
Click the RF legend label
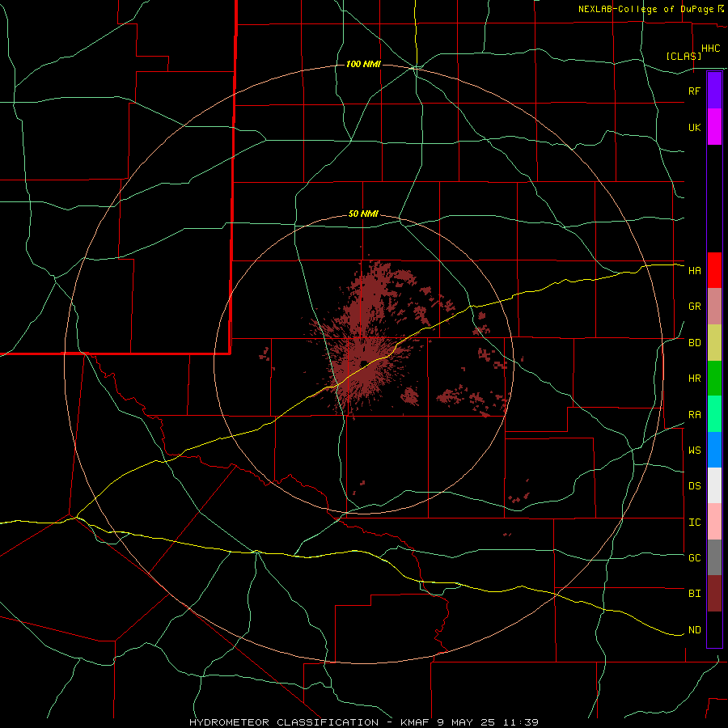(694, 91)
